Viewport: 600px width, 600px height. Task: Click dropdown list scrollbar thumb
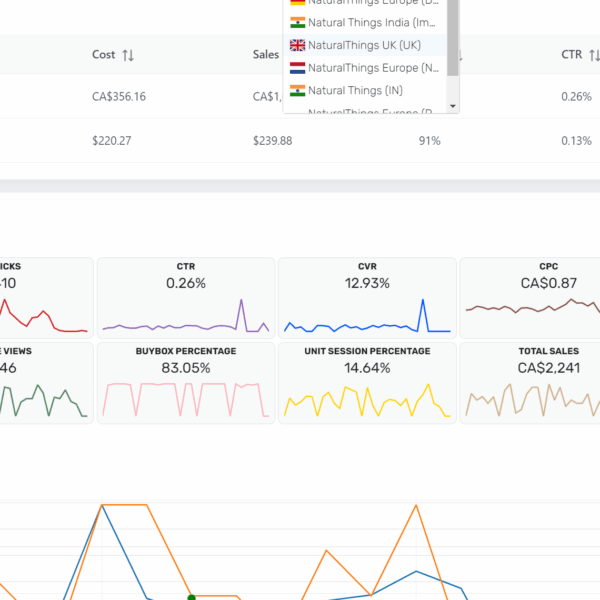453,38
